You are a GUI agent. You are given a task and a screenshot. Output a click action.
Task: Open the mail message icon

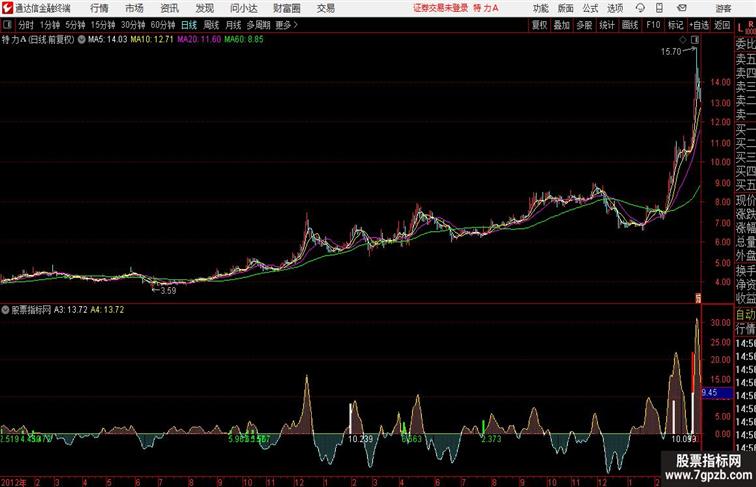[x=682, y=8]
